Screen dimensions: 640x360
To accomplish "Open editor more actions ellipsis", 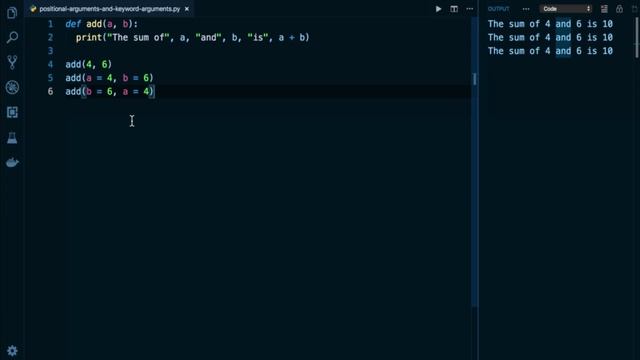I will tap(470, 9).
